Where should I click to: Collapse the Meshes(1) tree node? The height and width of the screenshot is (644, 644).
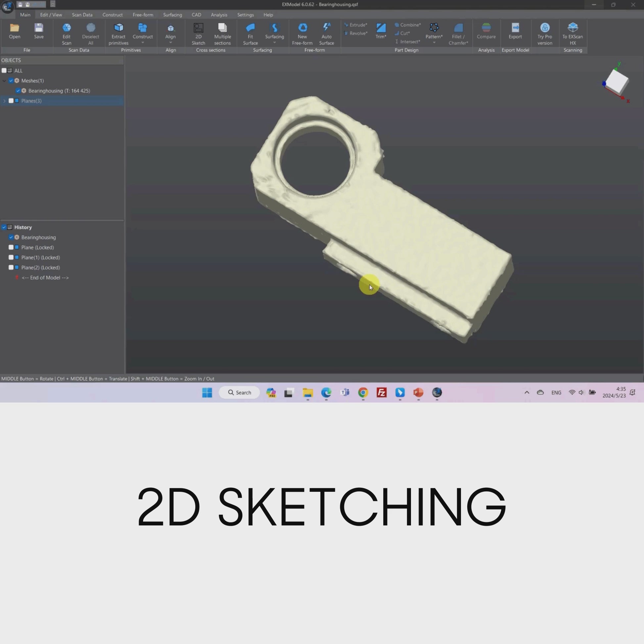click(x=4, y=81)
